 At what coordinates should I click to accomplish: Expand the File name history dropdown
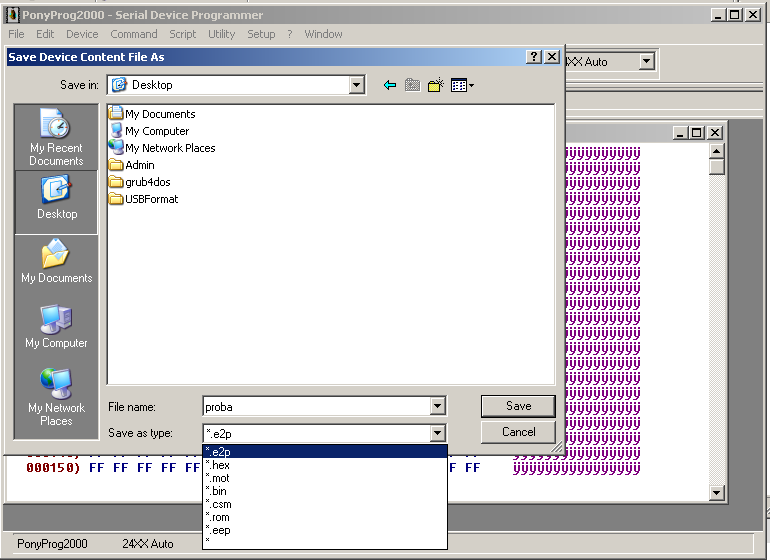[437, 406]
